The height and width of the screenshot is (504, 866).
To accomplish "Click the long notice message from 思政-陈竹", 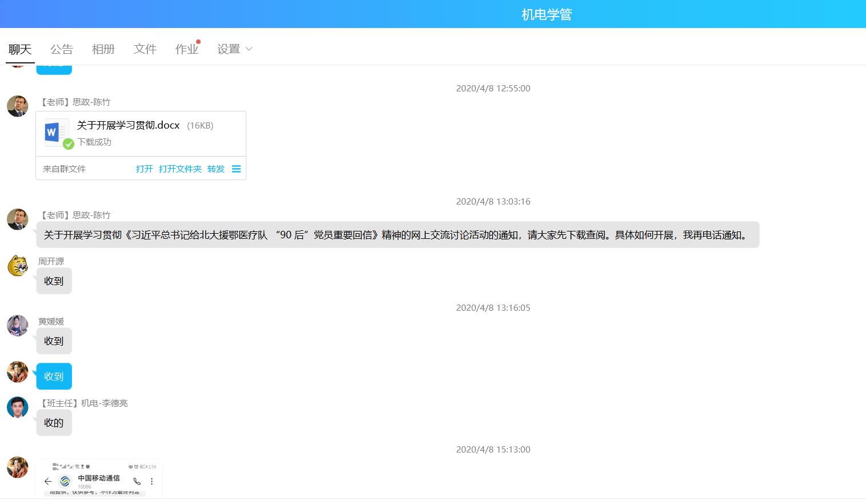I will [x=397, y=235].
